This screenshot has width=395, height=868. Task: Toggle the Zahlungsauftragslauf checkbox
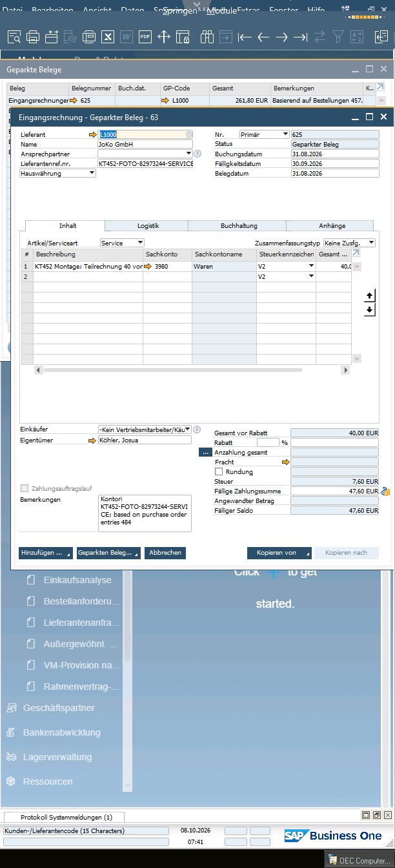tap(25, 488)
